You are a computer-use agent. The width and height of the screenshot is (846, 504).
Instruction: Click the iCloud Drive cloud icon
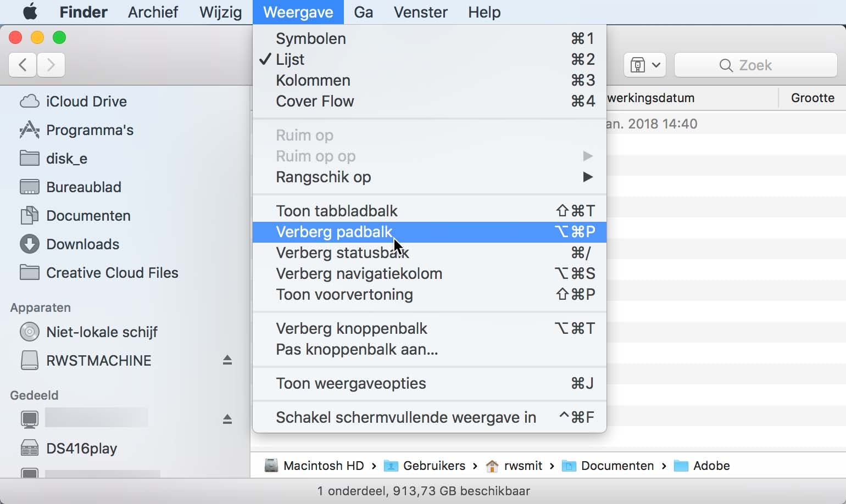click(x=29, y=102)
